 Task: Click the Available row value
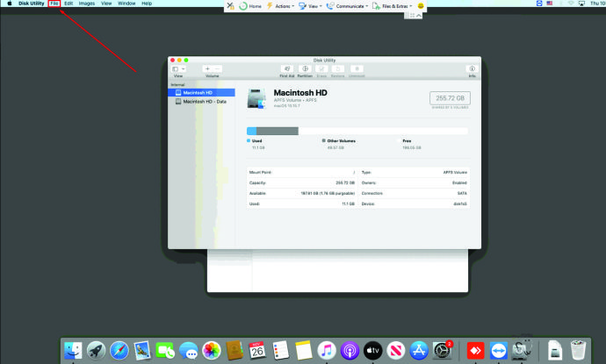point(328,193)
